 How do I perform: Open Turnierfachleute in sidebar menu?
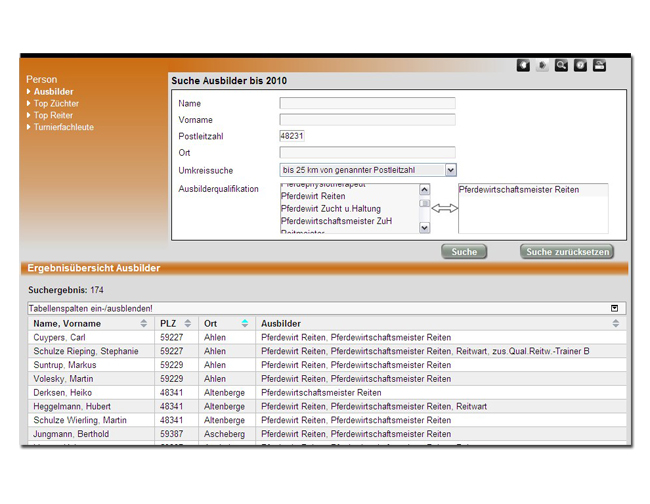(63, 128)
